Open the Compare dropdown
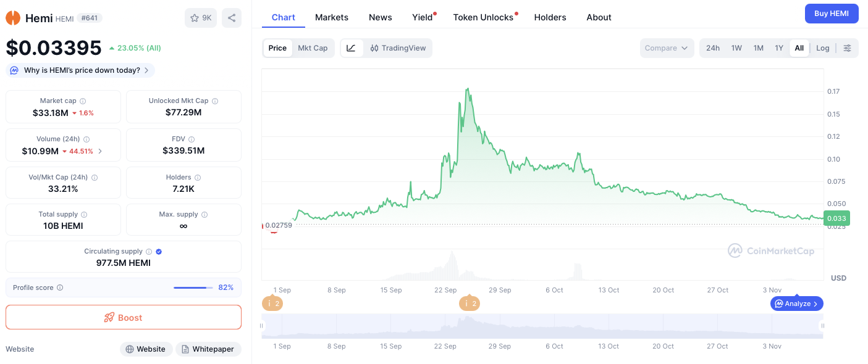The width and height of the screenshot is (868, 364). pos(667,48)
